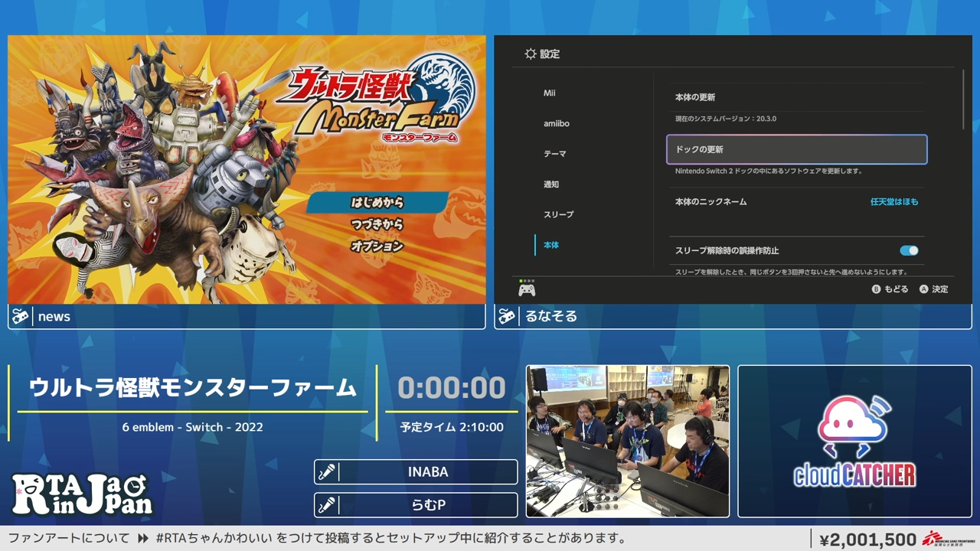Open オプション on the game title menu
The image size is (980, 551).
pyautogui.click(x=377, y=246)
